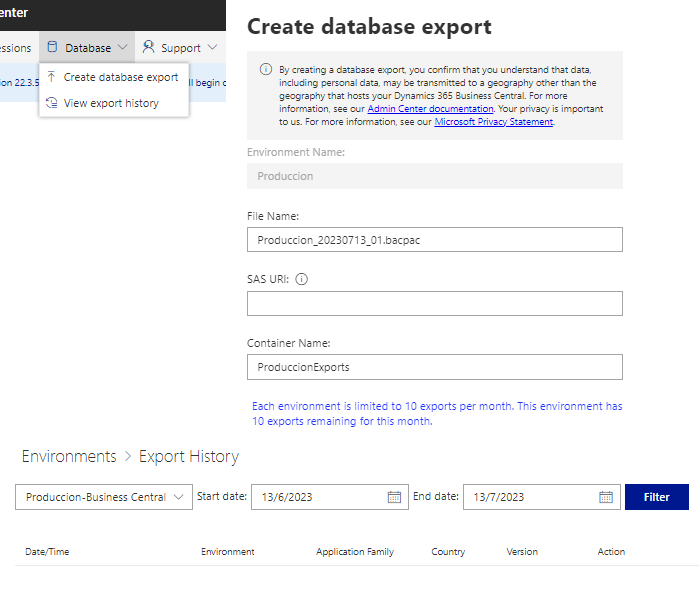Open the Start date calendar picker icon
Image resolution: width=699 pixels, height=592 pixels.
pyautogui.click(x=394, y=497)
